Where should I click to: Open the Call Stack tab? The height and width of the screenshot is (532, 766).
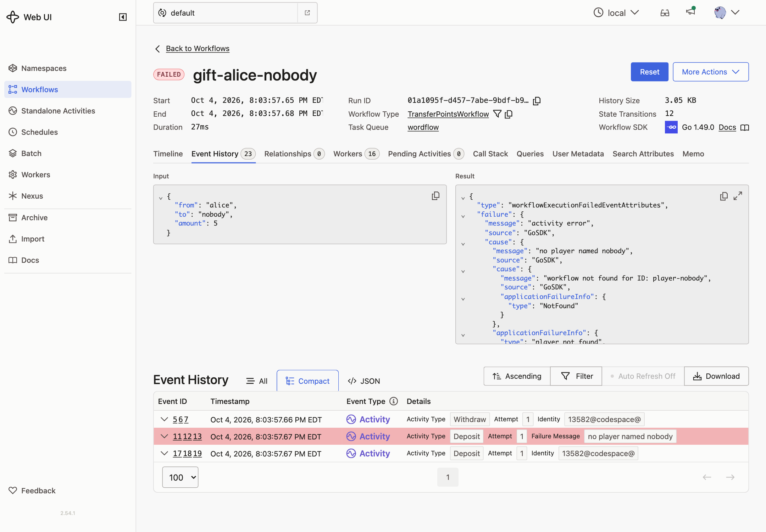490,154
